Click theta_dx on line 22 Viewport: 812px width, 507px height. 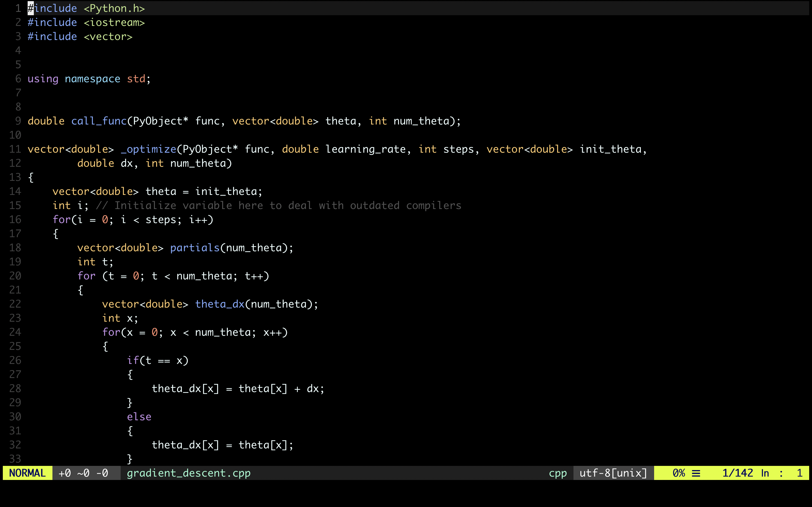click(220, 304)
